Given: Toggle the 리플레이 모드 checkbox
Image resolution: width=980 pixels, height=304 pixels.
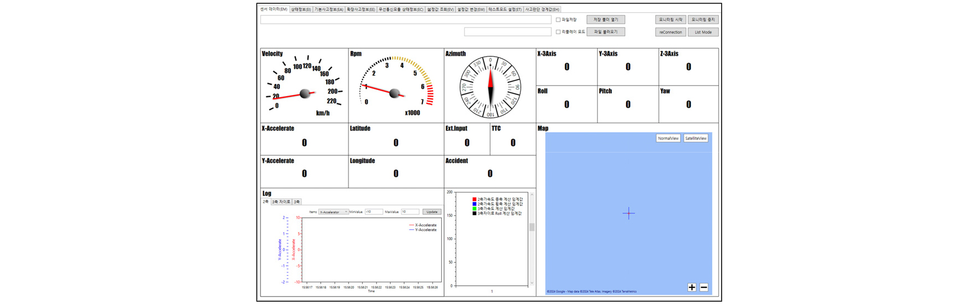Looking at the screenshot, I should [558, 32].
